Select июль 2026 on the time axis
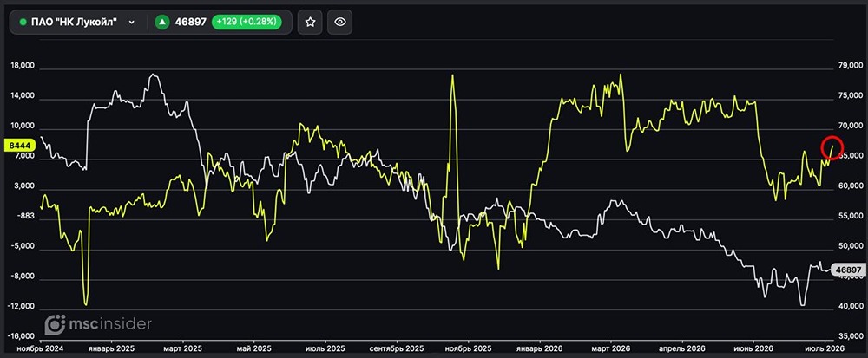This screenshot has width=868, height=358. click(x=826, y=348)
